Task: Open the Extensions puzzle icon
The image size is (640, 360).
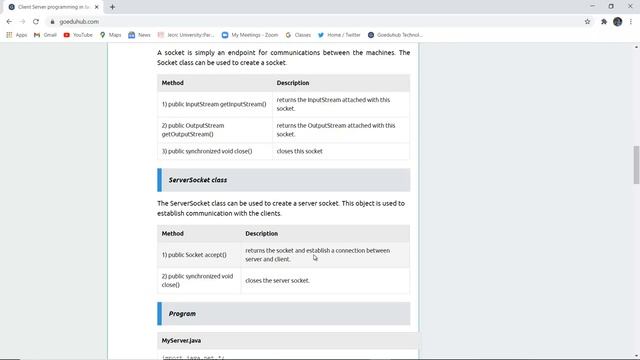Action: (604, 22)
